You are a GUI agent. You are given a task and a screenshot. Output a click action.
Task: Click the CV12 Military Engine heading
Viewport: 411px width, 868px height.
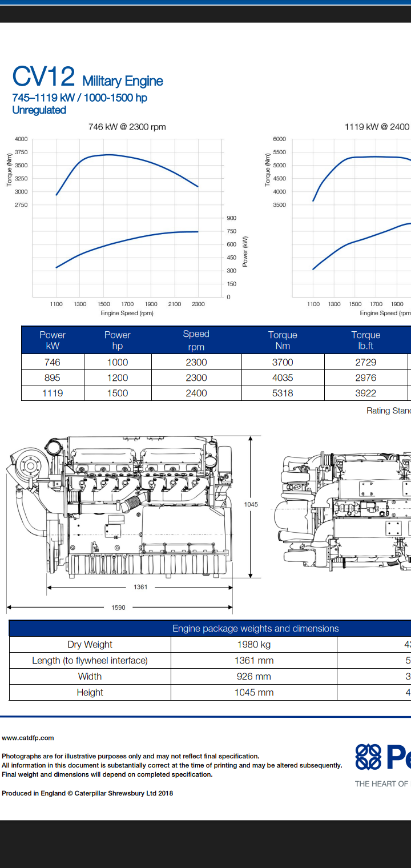click(88, 78)
